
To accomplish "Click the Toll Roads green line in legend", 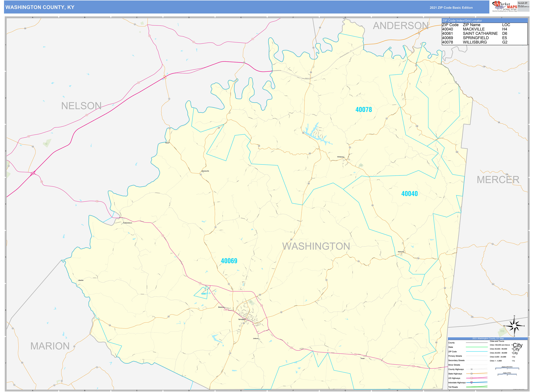I will (477, 387).
